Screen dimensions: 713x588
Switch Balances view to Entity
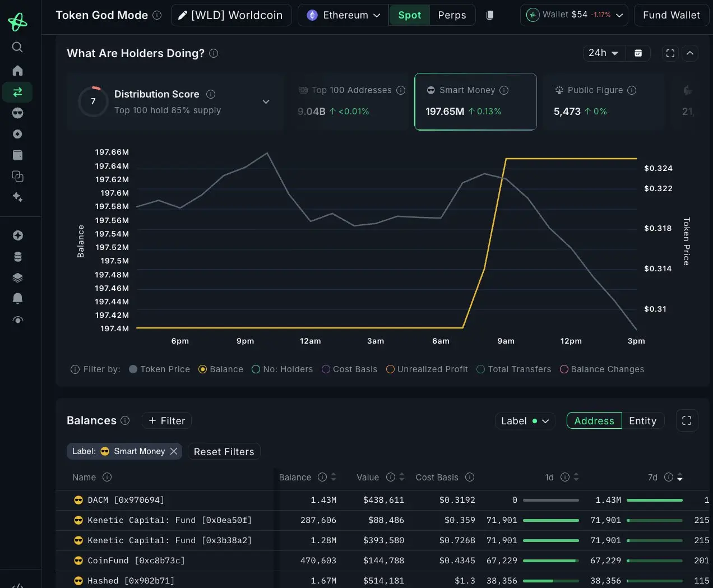coord(642,421)
